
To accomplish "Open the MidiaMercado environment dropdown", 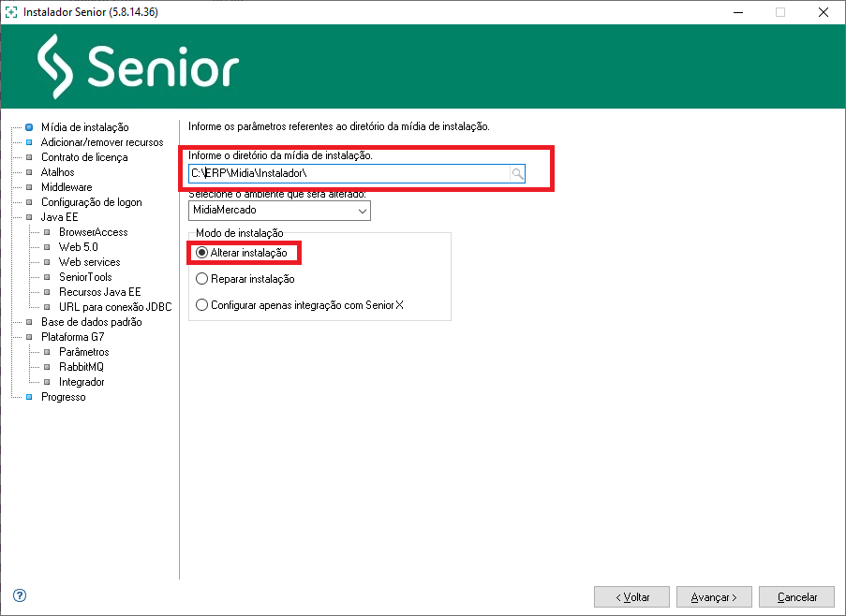I will 279,211.
